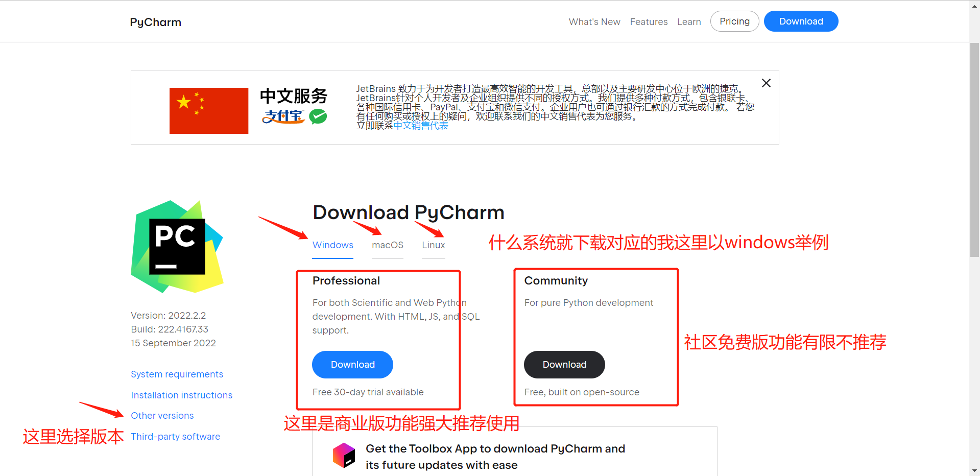The width and height of the screenshot is (980, 476).
Task: Click the 中文服务 title in the banner
Action: click(x=293, y=96)
